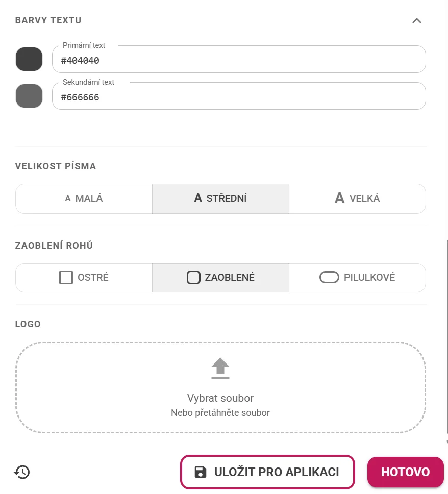Click Vybrat soubor to upload logo
The width and height of the screenshot is (448, 494).
click(x=220, y=398)
